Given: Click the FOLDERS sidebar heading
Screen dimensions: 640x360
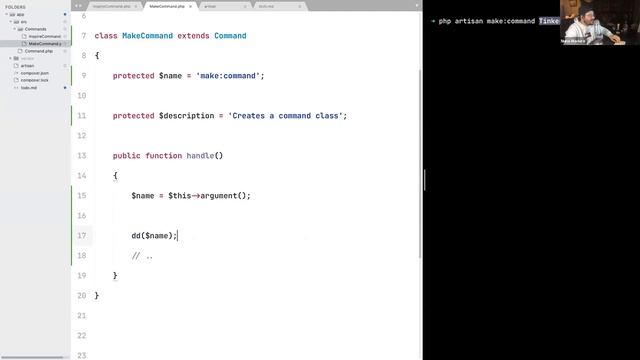Looking at the screenshot, I should pos(15,7).
